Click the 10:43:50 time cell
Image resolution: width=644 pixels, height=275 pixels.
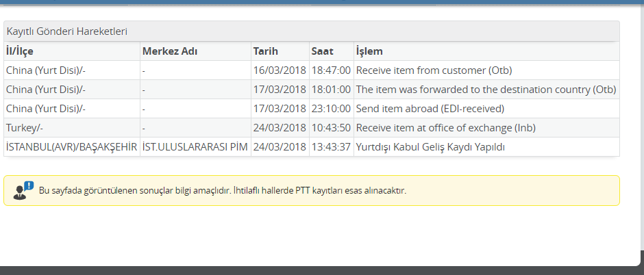[x=332, y=128]
